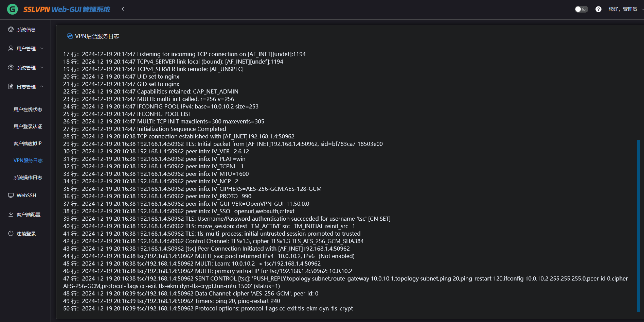Click the 客户端配置 download icon

click(x=11, y=214)
